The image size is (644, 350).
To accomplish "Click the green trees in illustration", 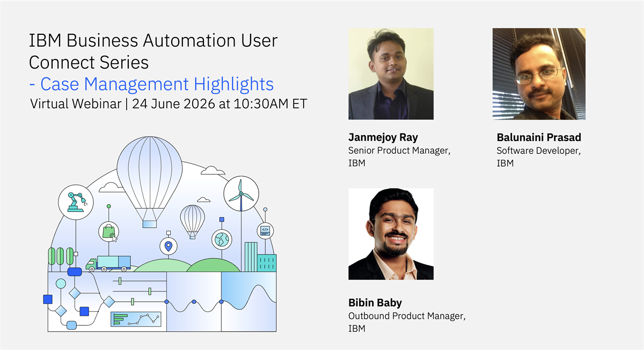I will pyautogui.click(x=60, y=257).
